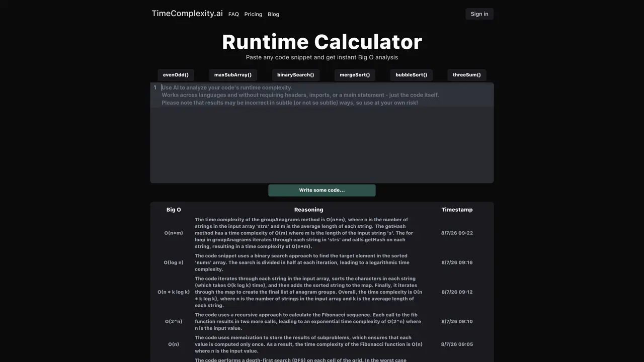This screenshot has height=362, width=644.
Task: Open the groupAnagrams reasoning text
Action: [308, 233]
